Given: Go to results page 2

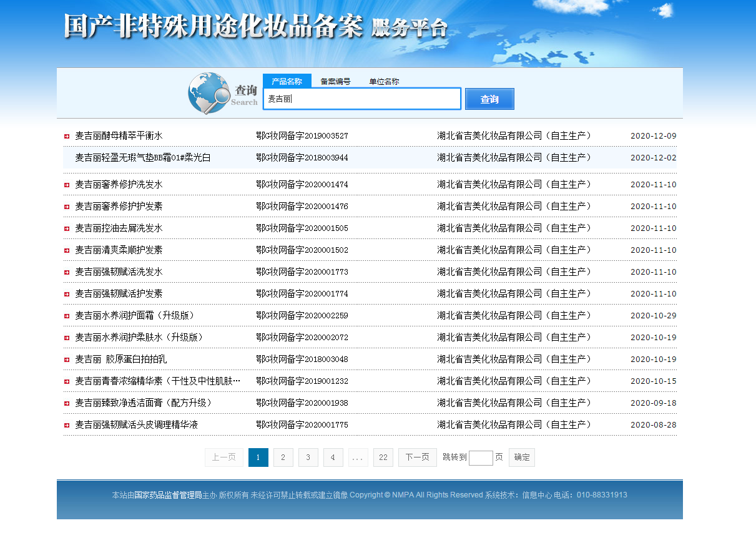Looking at the screenshot, I should tap(283, 457).
